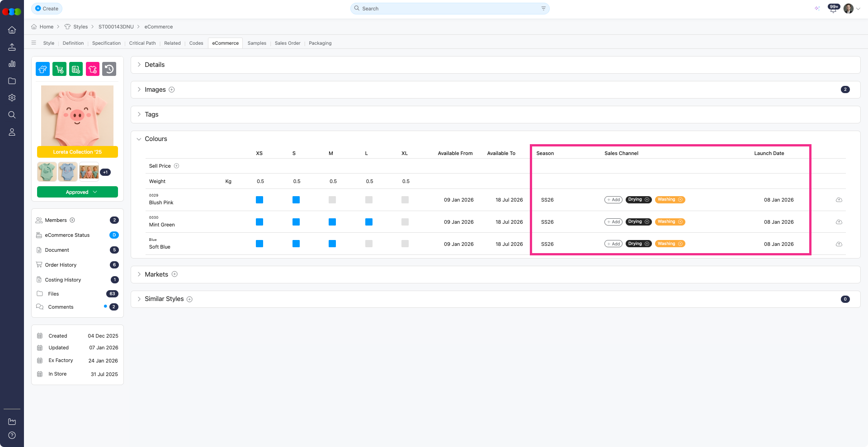Click the green add-to-cart icon button
This screenshot has height=447, width=868.
point(59,69)
